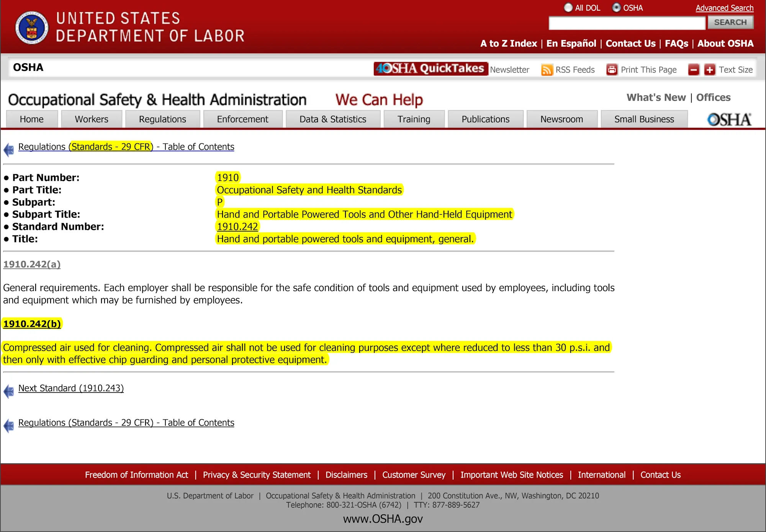Click the OSHA logo beside navigation tabs
This screenshot has height=532, width=766.
[x=729, y=119]
